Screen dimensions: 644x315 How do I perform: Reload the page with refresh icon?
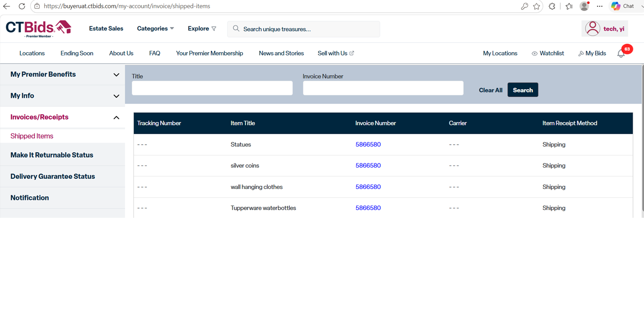(x=22, y=6)
